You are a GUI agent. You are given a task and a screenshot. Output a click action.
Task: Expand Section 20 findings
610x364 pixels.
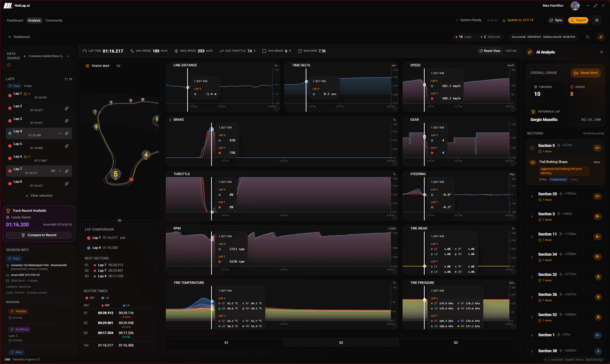tap(532, 196)
